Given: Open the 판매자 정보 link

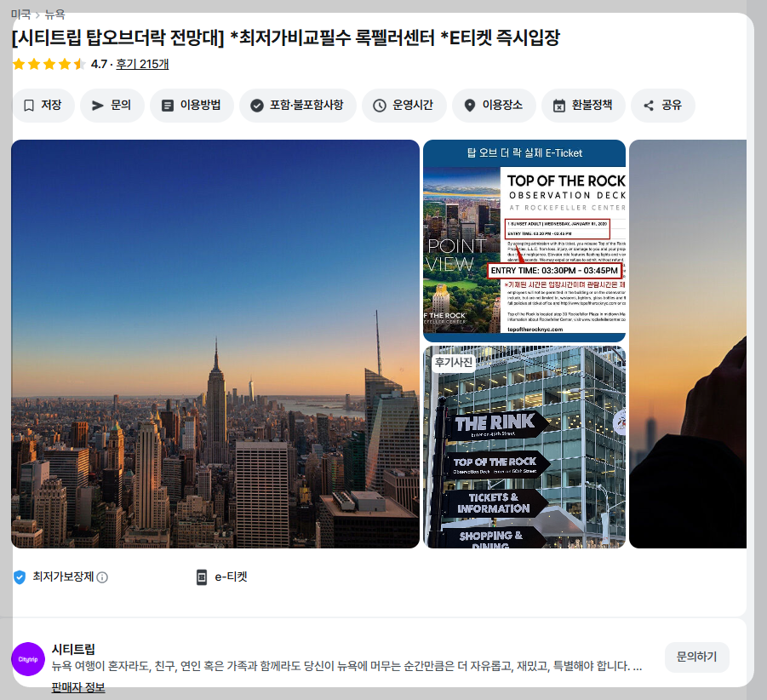Looking at the screenshot, I should [x=78, y=687].
